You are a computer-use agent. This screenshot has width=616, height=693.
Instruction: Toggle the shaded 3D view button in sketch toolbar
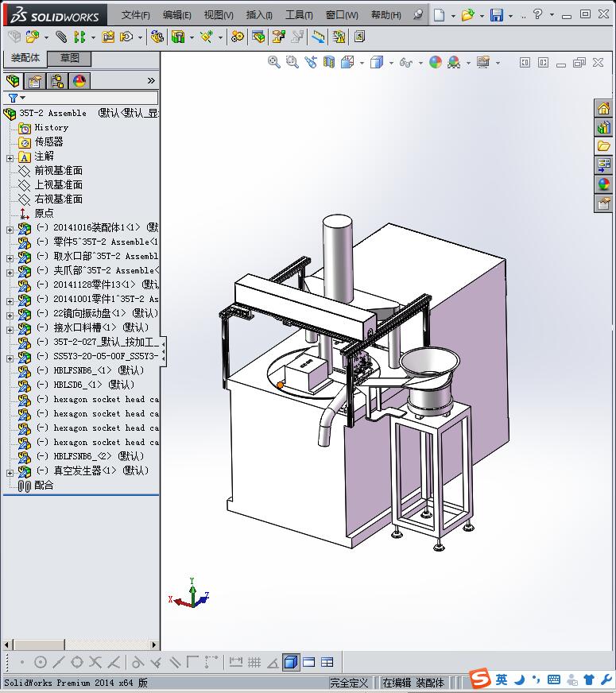click(291, 662)
